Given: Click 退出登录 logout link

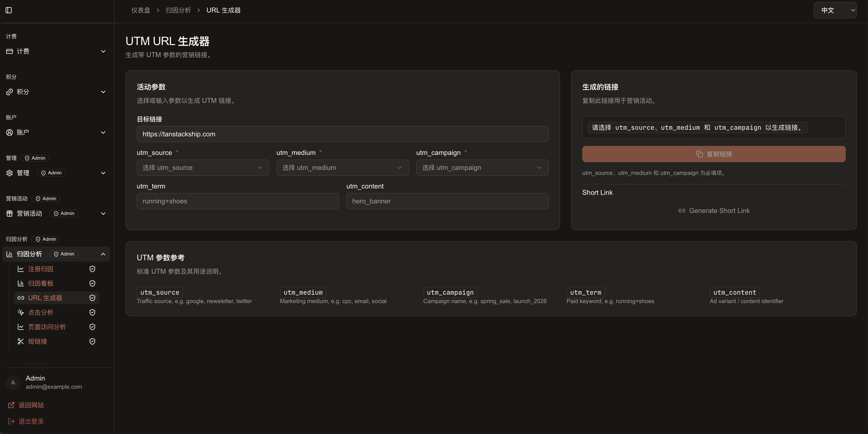Looking at the screenshot, I should click(26, 421).
